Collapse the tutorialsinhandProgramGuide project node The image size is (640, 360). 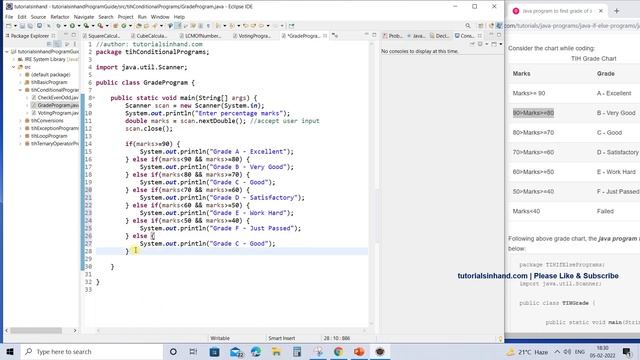[7, 52]
